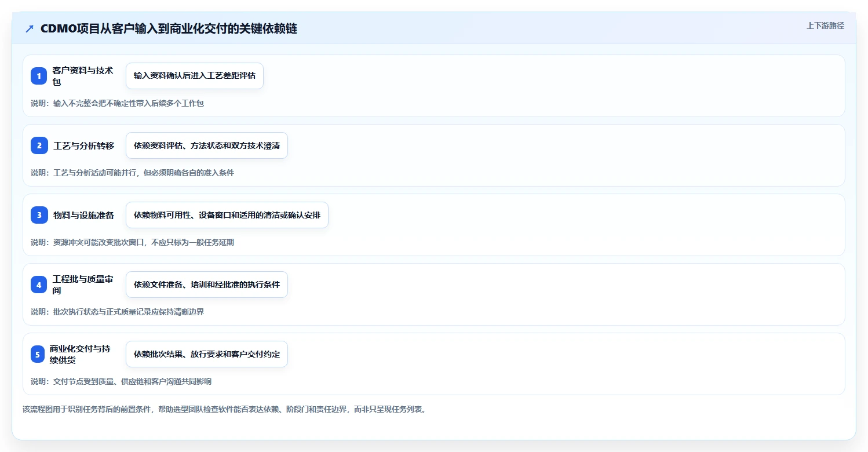Click the title CDMO项目从客户输入到商业化交付的关键依赖链
This screenshot has width=868, height=452.
[x=169, y=28]
